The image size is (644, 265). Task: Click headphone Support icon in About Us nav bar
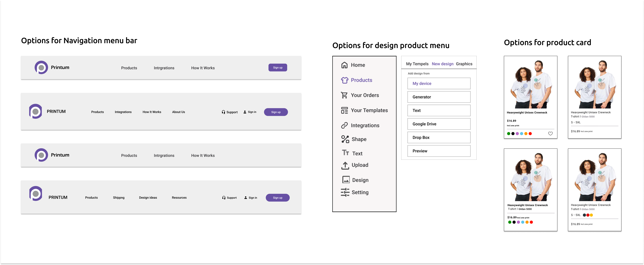point(223,112)
